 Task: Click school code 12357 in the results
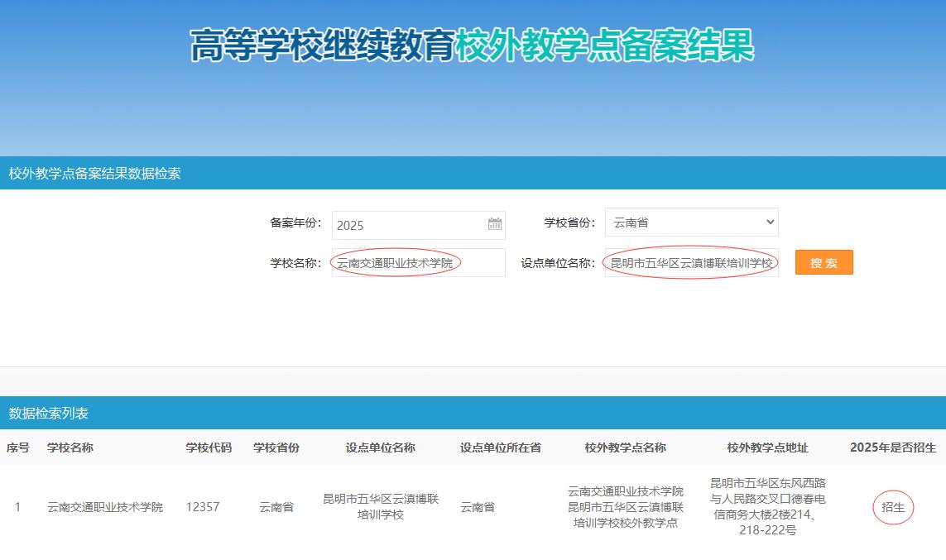pyautogui.click(x=203, y=507)
